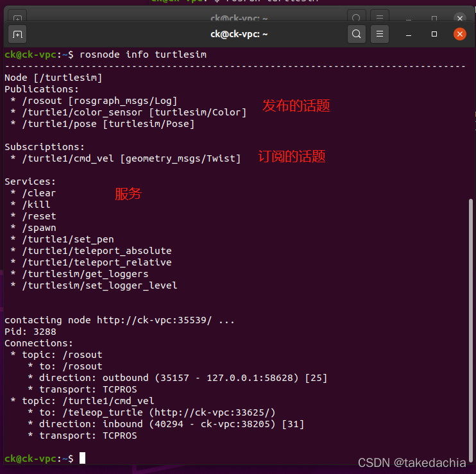Screen dimensions: 476x474
Task: Open the background terminal's hamburger menu
Action: (x=380, y=17)
